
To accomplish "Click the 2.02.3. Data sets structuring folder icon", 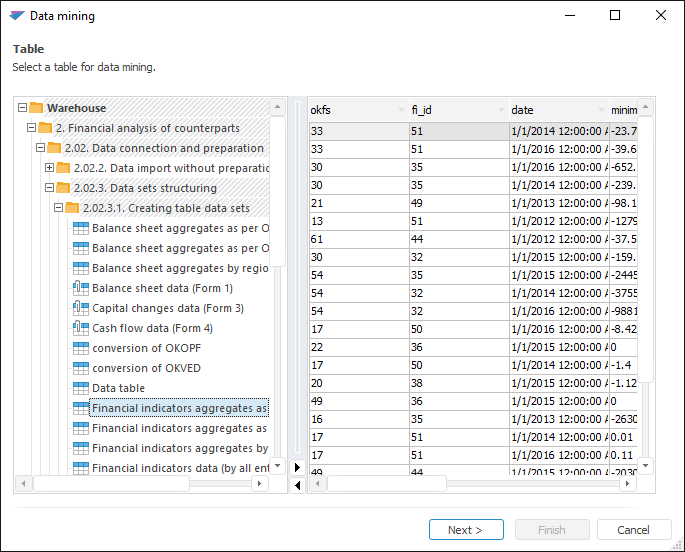I will click(x=62, y=188).
